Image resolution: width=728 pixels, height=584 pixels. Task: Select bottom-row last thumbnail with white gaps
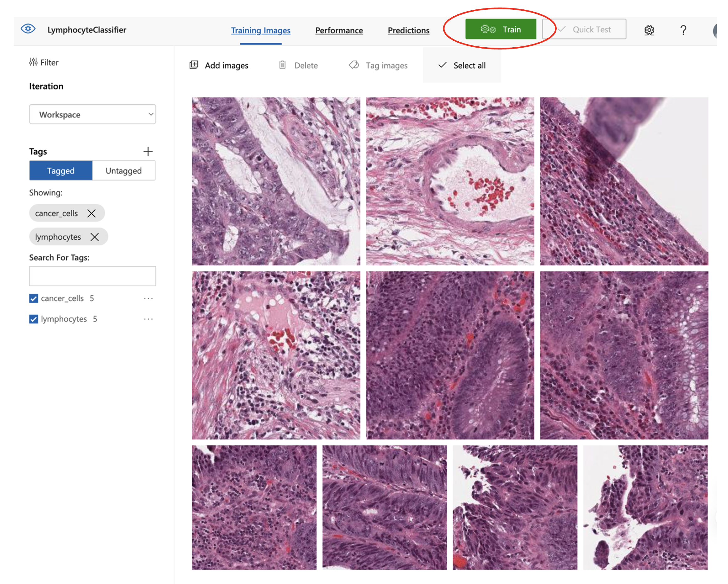(x=645, y=507)
